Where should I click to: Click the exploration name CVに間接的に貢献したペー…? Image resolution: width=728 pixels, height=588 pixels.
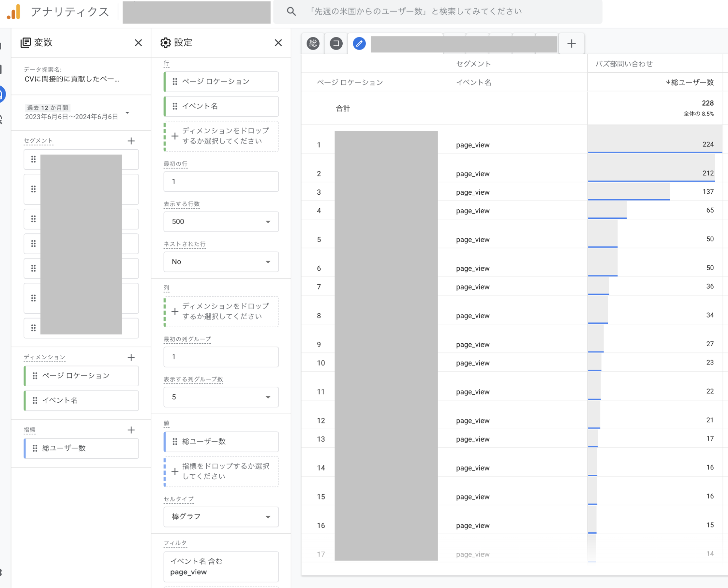pyautogui.click(x=72, y=79)
